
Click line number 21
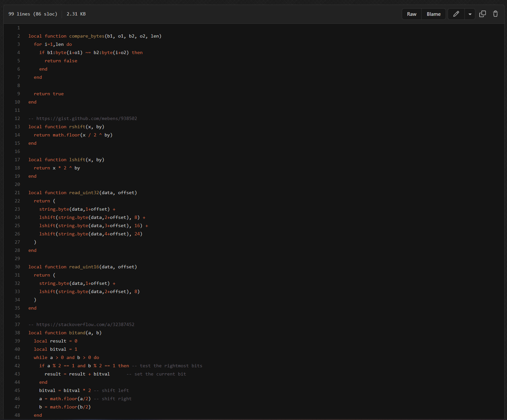(17, 193)
